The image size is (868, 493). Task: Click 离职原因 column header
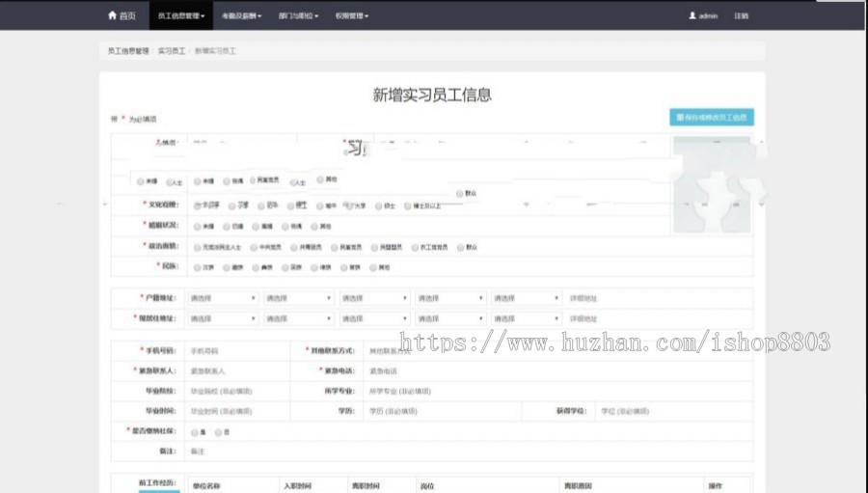(x=578, y=486)
